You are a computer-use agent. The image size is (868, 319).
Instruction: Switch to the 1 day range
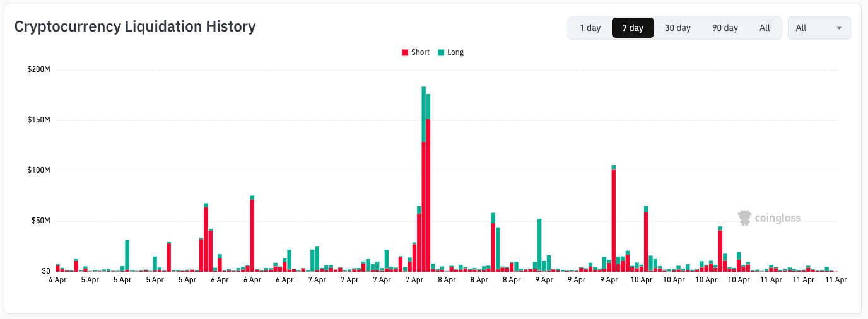590,28
